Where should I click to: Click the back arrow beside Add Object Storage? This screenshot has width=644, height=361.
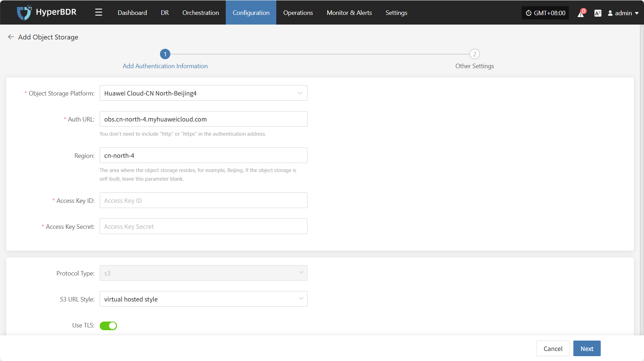pos(11,37)
